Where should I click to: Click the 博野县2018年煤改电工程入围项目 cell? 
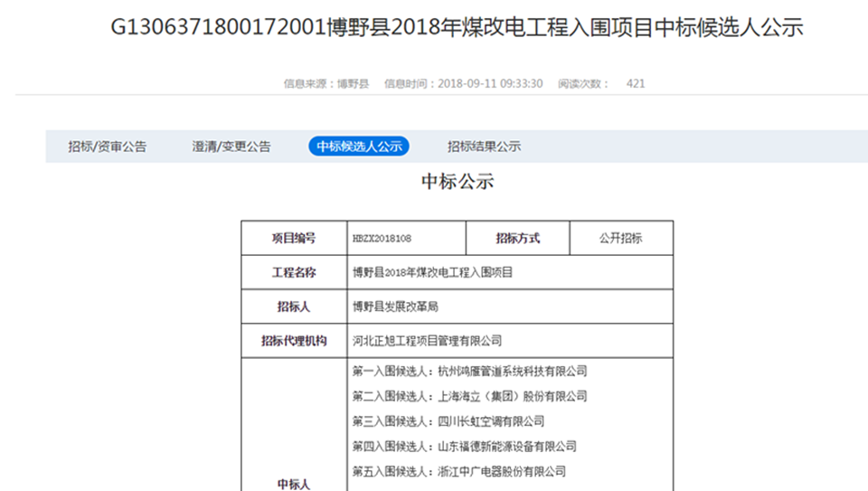point(510,272)
